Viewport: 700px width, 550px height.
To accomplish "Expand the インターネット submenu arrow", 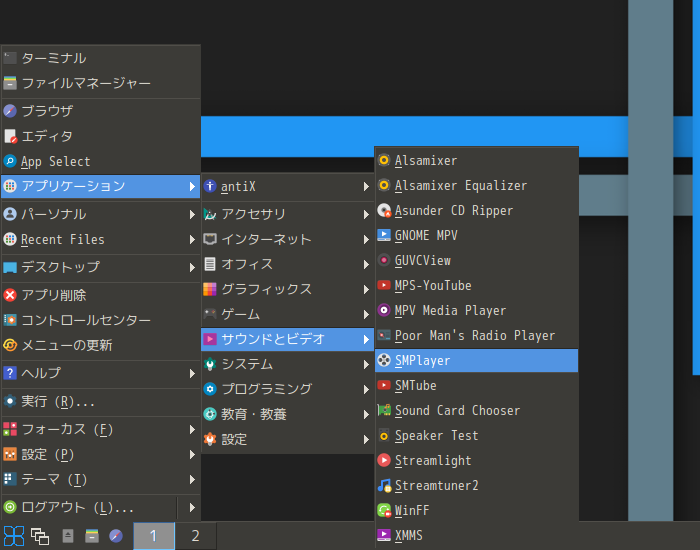I will pos(366,239).
